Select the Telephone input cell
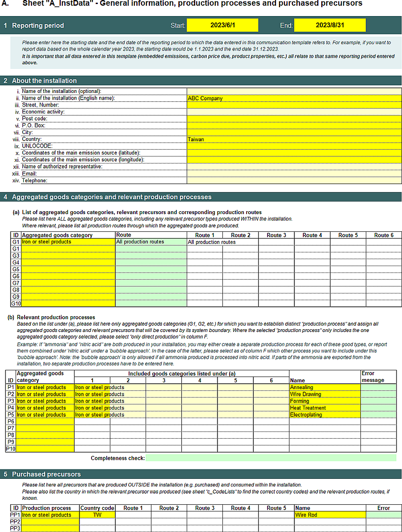Screen dimensions: 402x532 coord(294,180)
